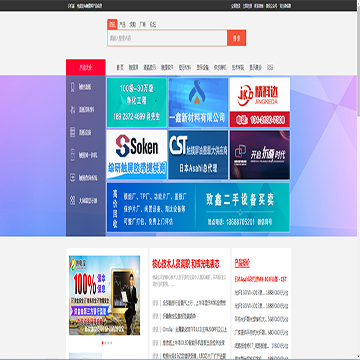The height and width of the screenshot is (360, 360).
Task: Select the highlighted orange search category tab
Action: click(x=112, y=24)
